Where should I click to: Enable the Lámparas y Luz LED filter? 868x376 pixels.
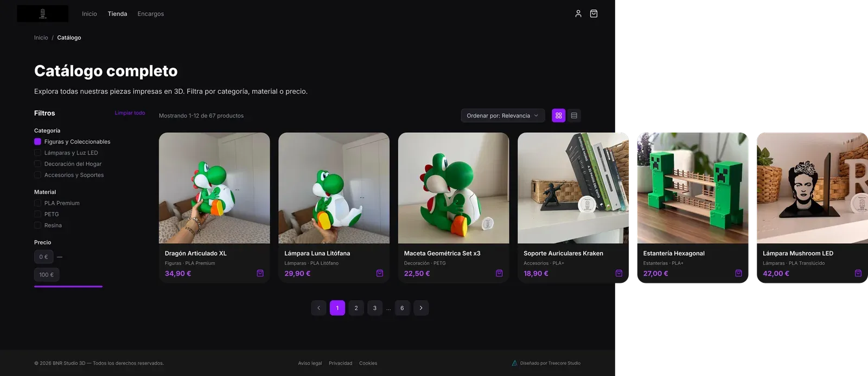pos(37,153)
